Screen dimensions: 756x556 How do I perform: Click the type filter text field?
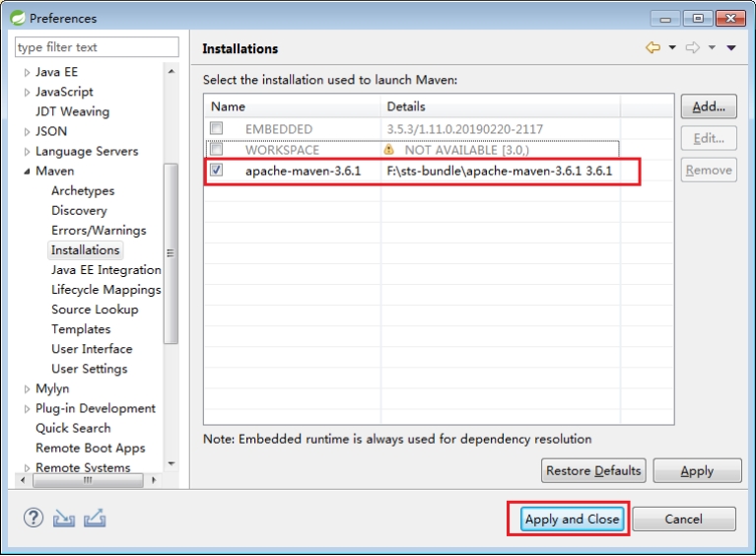(x=97, y=46)
